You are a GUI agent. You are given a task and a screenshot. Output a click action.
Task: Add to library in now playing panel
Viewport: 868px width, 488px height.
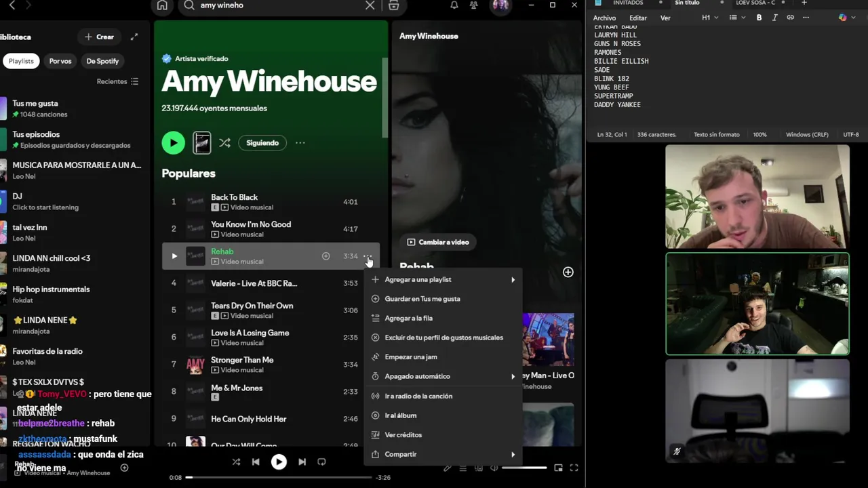[x=568, y=272]
